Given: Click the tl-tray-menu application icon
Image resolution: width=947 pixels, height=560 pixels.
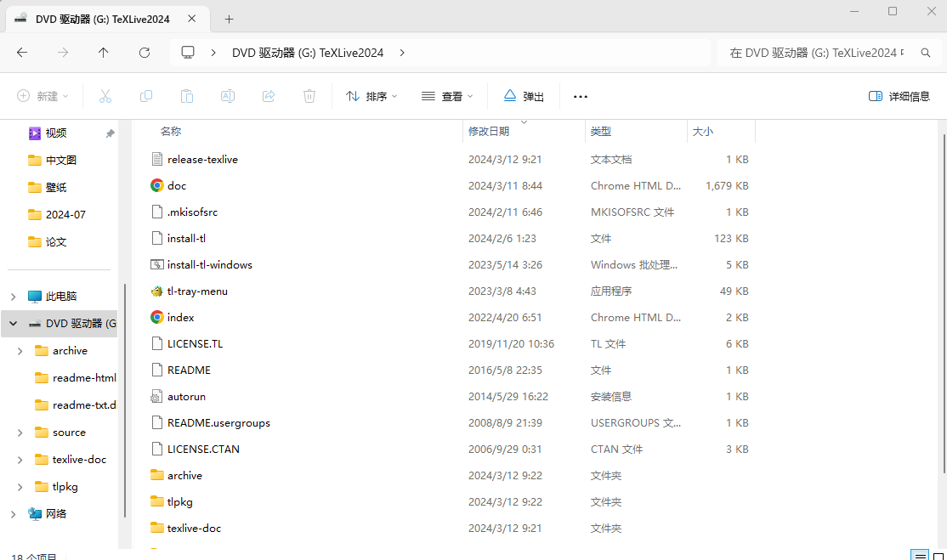Looking at the screenshot, I should pos(157,291).
